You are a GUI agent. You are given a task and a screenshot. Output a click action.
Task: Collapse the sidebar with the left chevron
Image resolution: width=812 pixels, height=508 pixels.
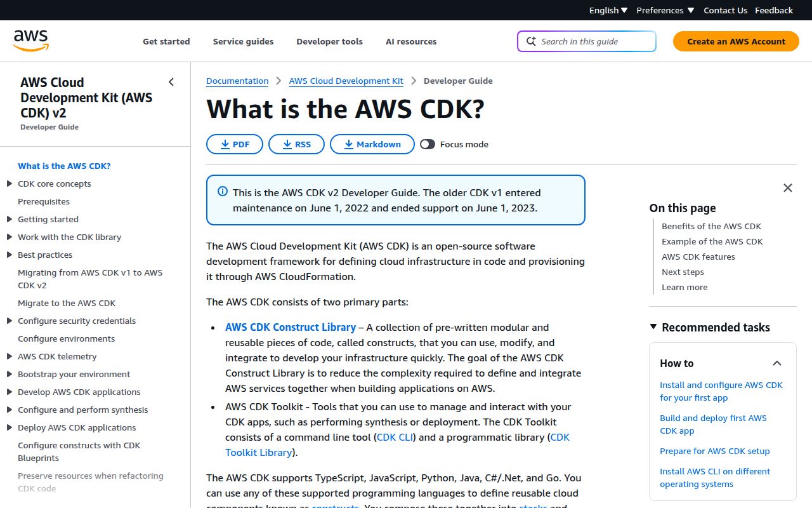click(x=171, y=82)
